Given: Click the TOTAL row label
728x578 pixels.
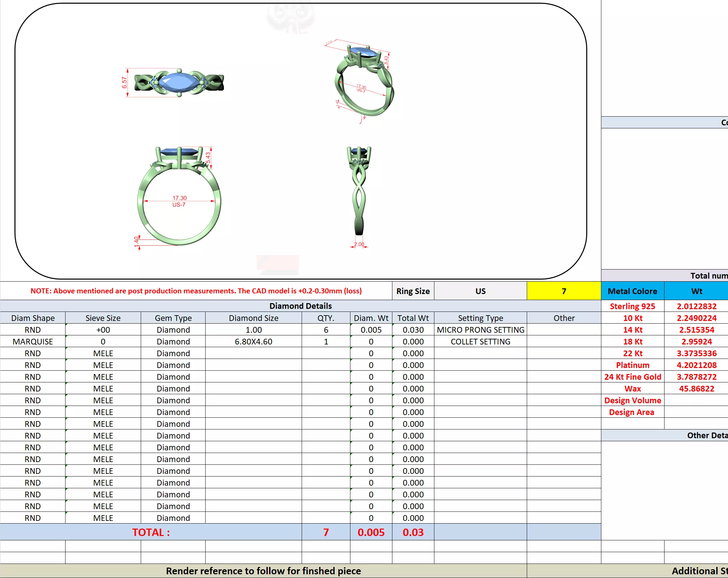Looking at the screenshot, I should coord(151,532).
